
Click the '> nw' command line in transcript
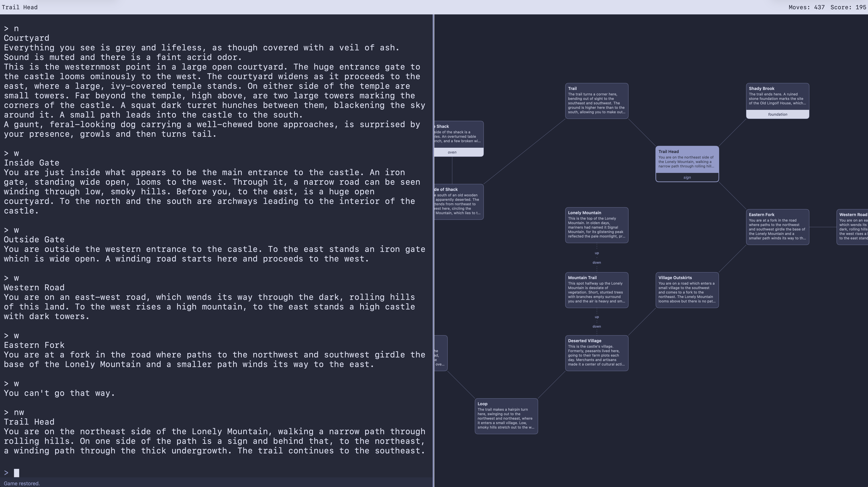click(14, 412)
